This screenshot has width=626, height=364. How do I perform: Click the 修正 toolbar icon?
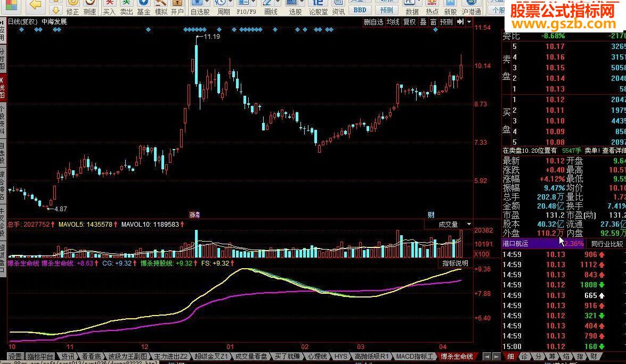tap(72, 7)
